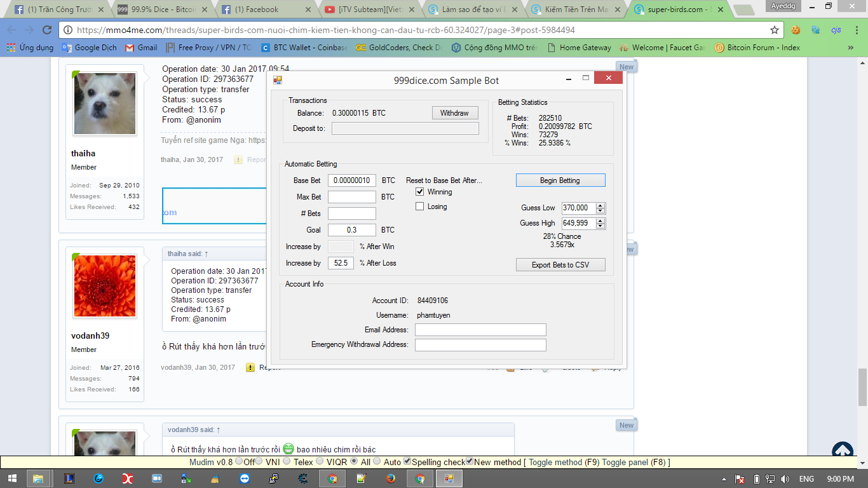Click Begin Betting

coord(560,180)
